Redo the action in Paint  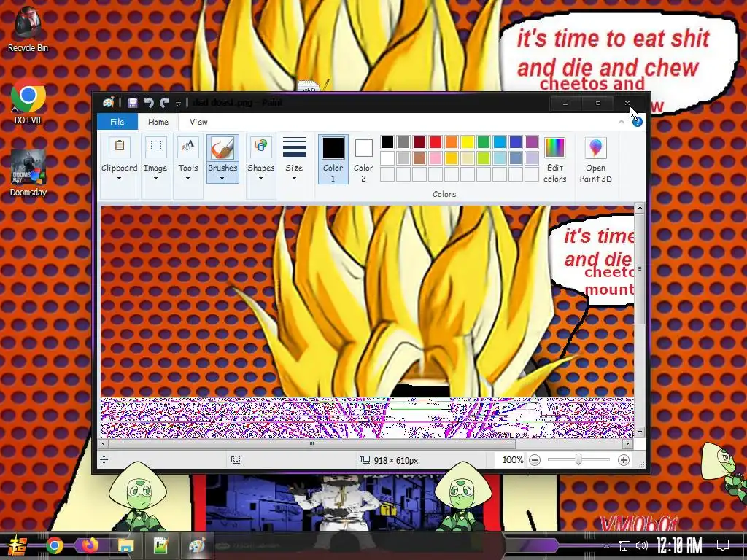click(x=165, y=102)
